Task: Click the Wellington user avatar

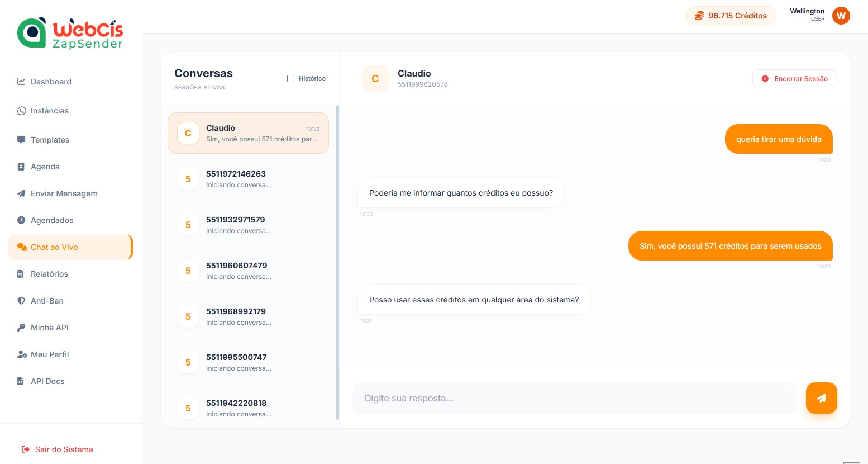Action: tap(841, 16)
